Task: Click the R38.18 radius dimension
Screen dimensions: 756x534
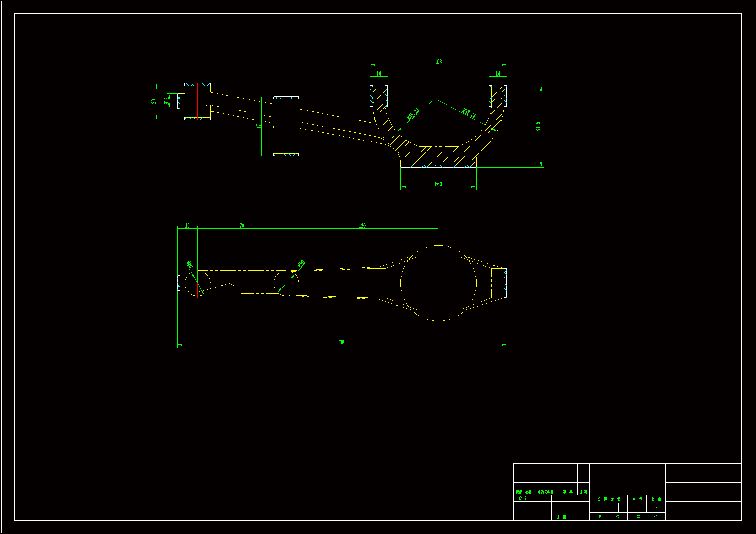Action: tap(413, 113)
